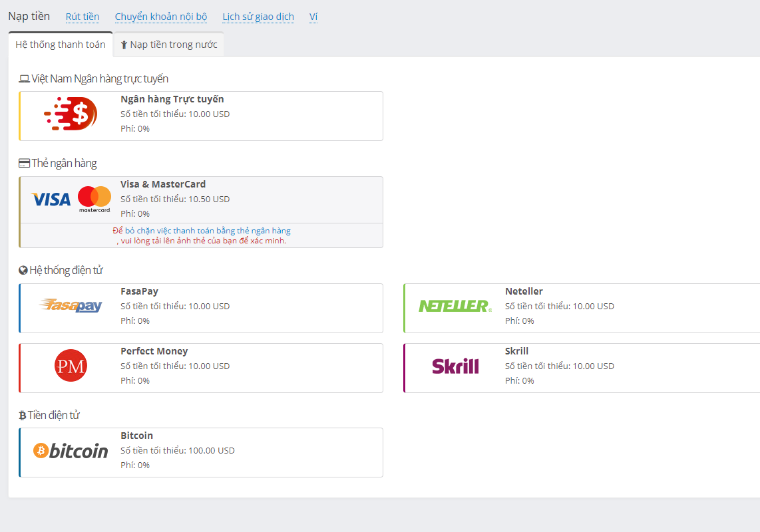Click the Ngân hàng Trực tuyến red dollar logo
The height and width of the screenshot is (532, 760).
[71, 114]
